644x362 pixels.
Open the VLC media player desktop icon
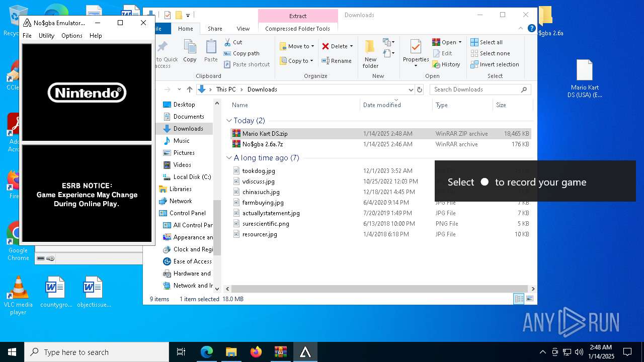(x=18, y=296)
